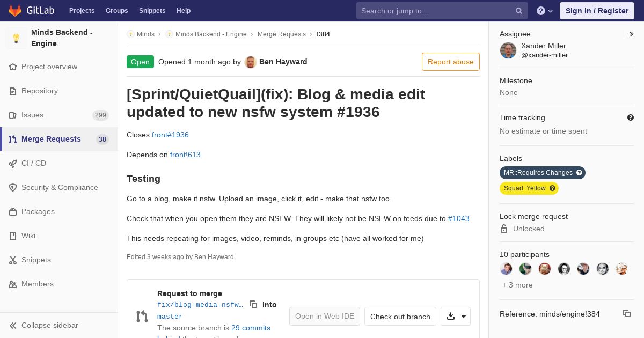
Task: Click the master target branch link
Action: pos(170,317)
